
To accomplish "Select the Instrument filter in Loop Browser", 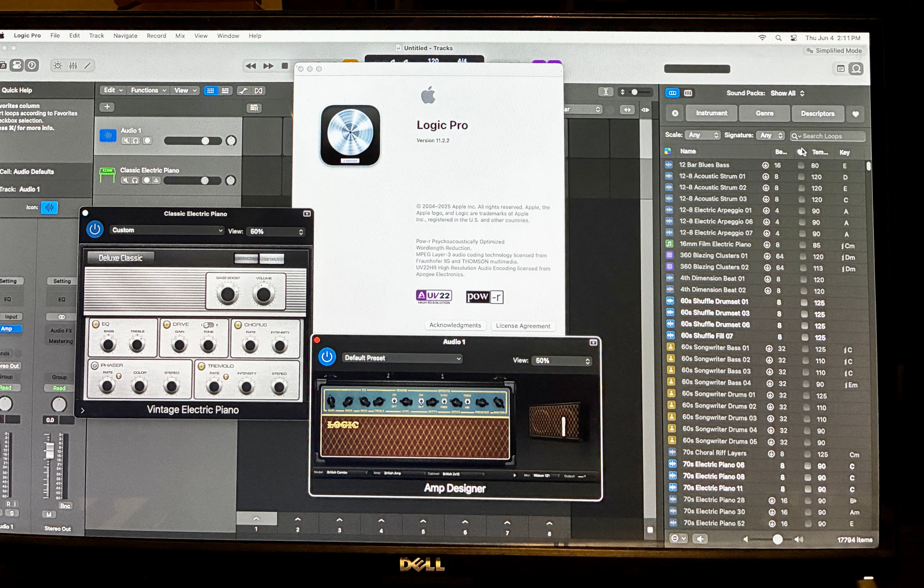I will [711, 113].
